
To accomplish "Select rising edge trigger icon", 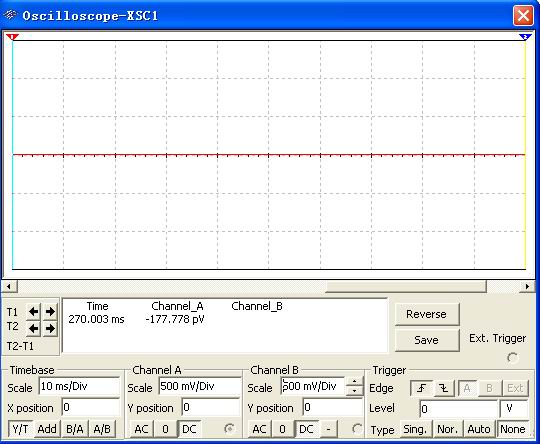I will pos(422,388).
